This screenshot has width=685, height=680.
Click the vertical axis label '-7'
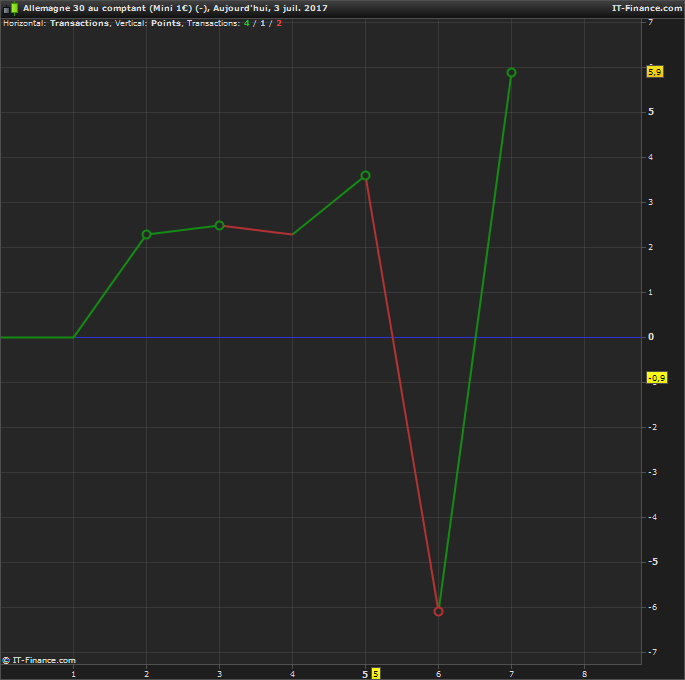click(x=652, y=652)
